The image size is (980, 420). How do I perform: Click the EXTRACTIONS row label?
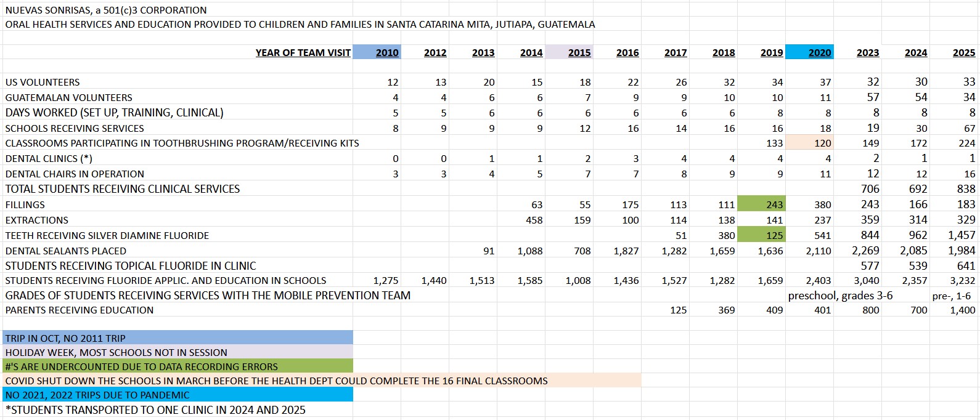pyautogui.click(x=37, y=220)
